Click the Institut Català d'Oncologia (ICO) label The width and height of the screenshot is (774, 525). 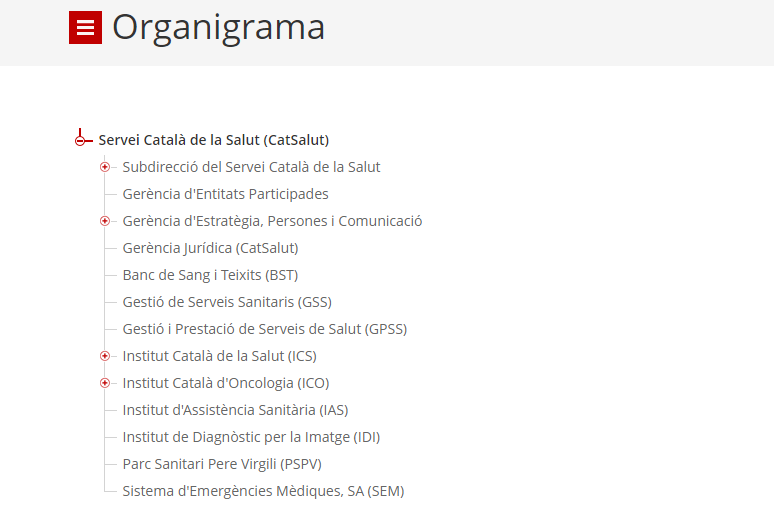pos(226,383)
